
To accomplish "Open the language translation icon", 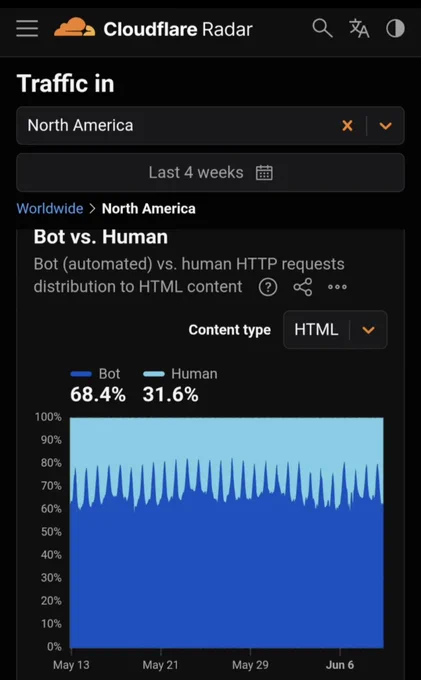I will click(359, 28).
